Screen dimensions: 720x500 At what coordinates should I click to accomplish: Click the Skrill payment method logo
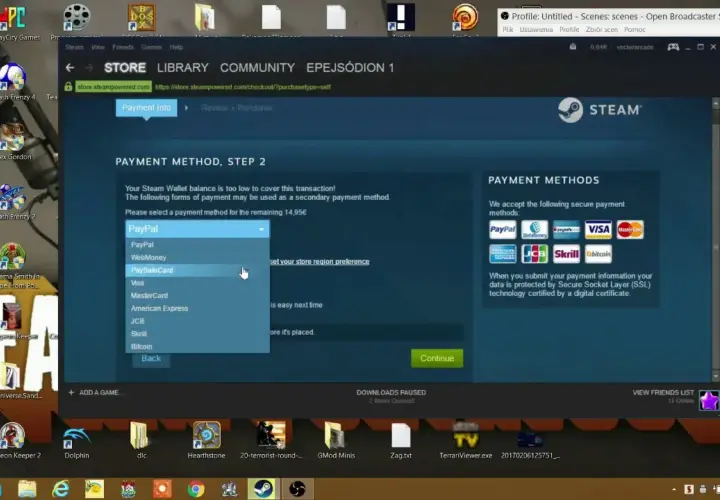click(566, 254)
